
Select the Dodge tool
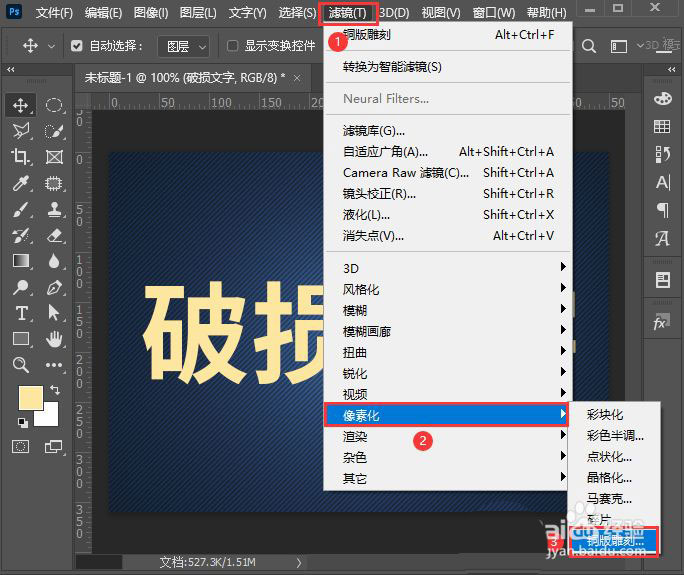[21, 287]
